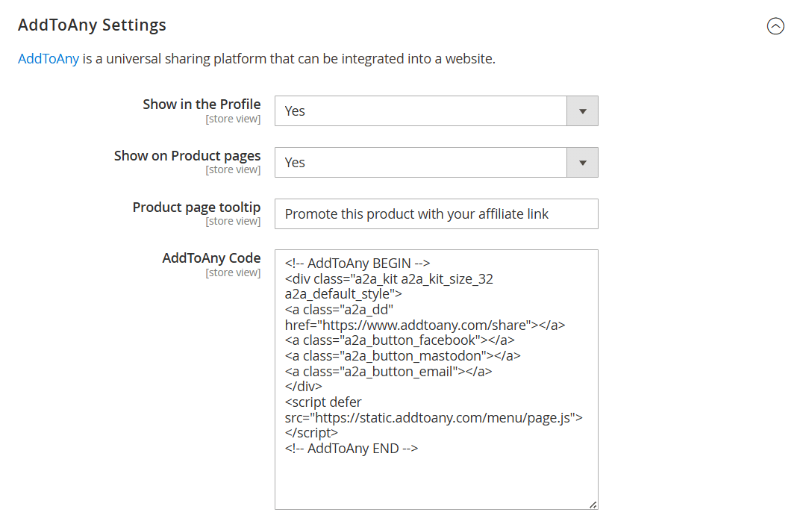Click the [store view] label under tooltip field
This screenshot has height=530, width=812.
234,220
